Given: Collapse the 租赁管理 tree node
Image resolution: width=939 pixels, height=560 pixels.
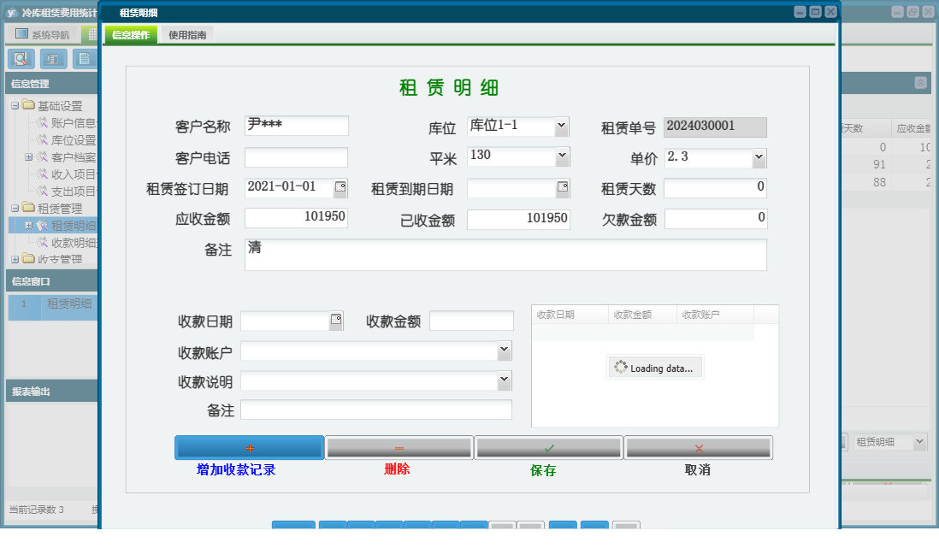Looking at the screenshot, I should tap(15, 209).
